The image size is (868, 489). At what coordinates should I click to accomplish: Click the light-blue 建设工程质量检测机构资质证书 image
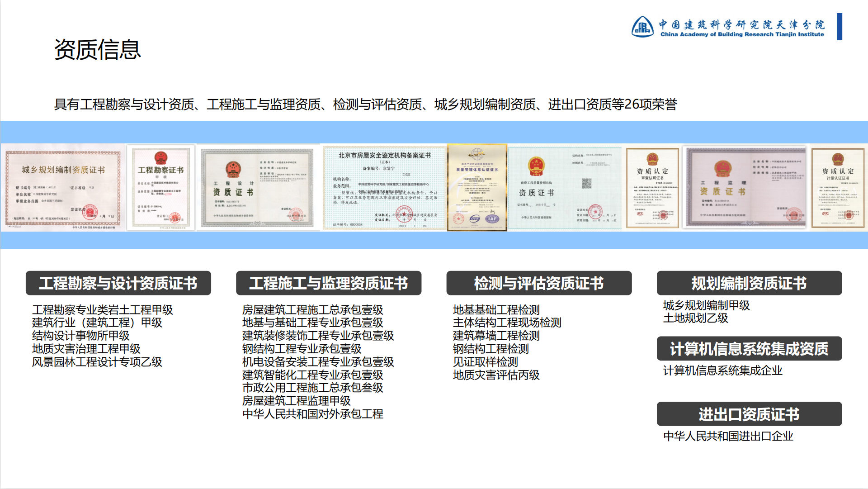565,188
